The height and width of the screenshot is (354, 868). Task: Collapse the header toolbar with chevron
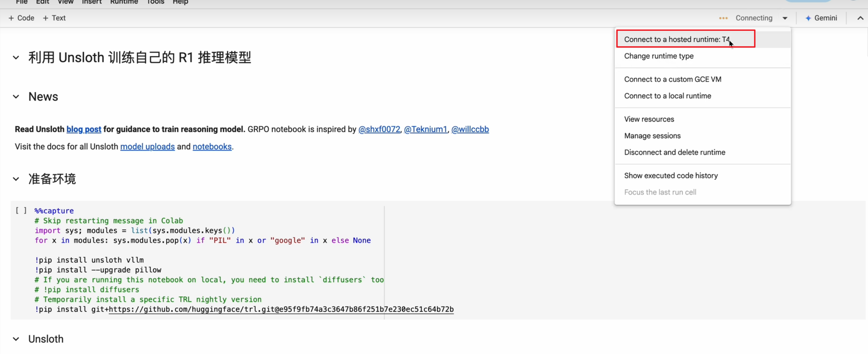pos(860,18)
